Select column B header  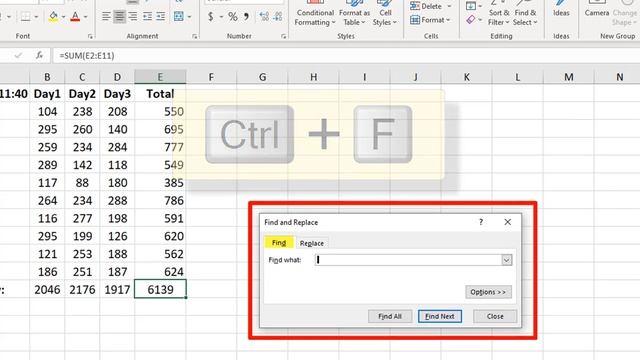47,77
